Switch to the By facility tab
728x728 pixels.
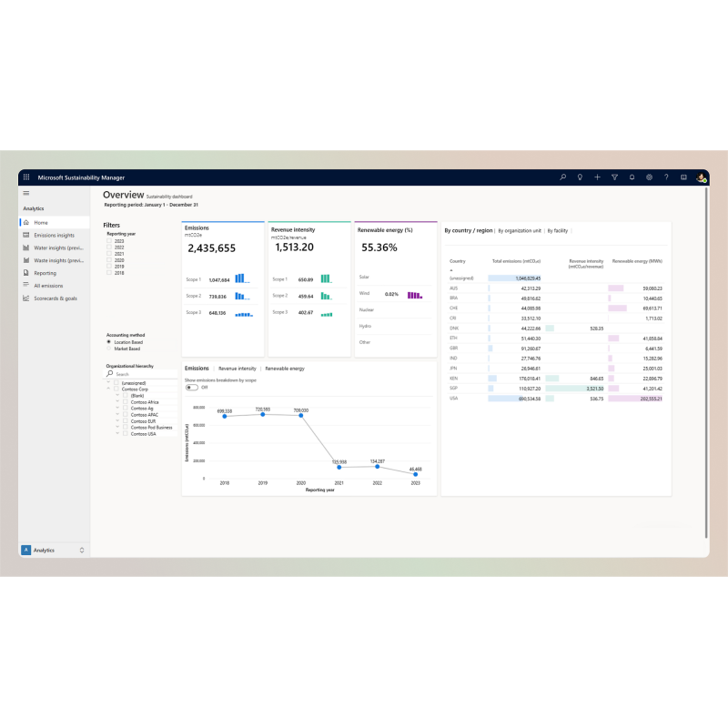click(557, 230)
